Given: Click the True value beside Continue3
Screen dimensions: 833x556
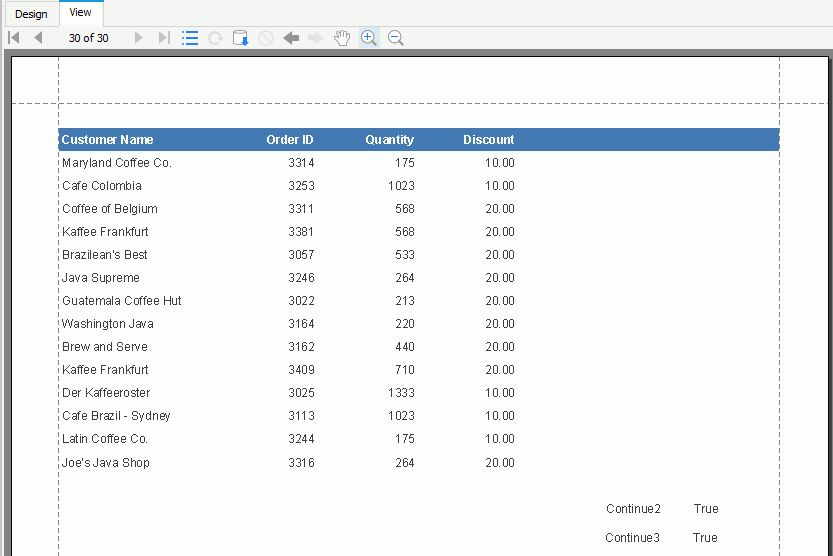Looking at the screenshot, I should [x=705, y=538].
